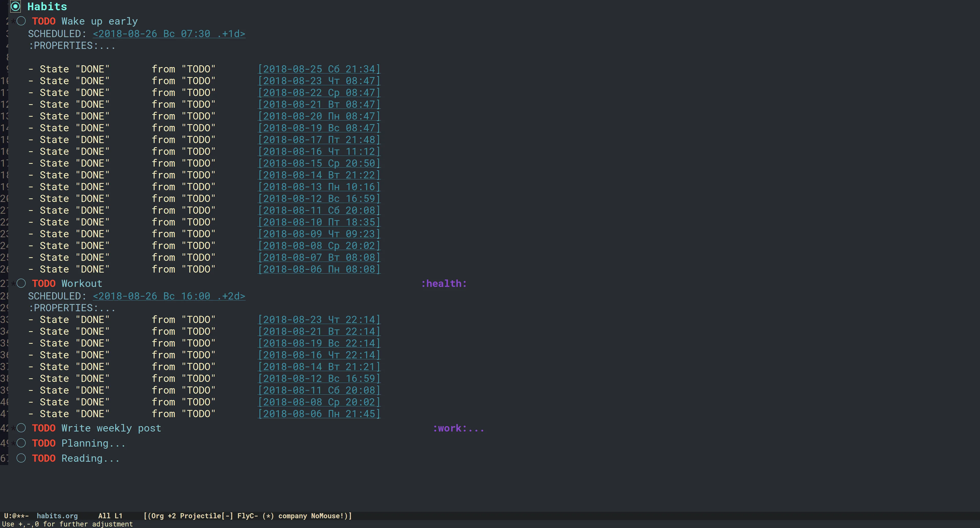Click the bullet circle beside Wake up early

pos(21,21)
